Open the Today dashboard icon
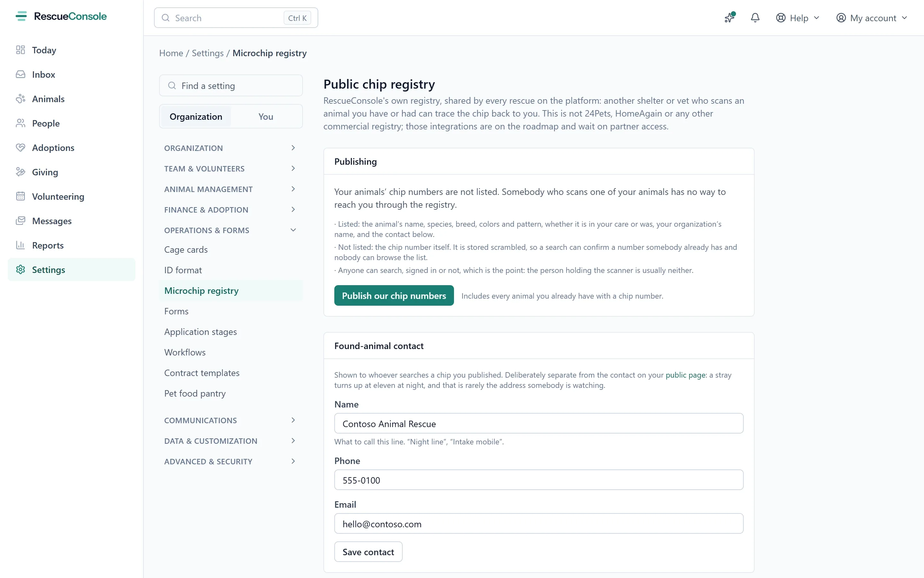Viewport: 924px width, 578px height. point(21,50)
